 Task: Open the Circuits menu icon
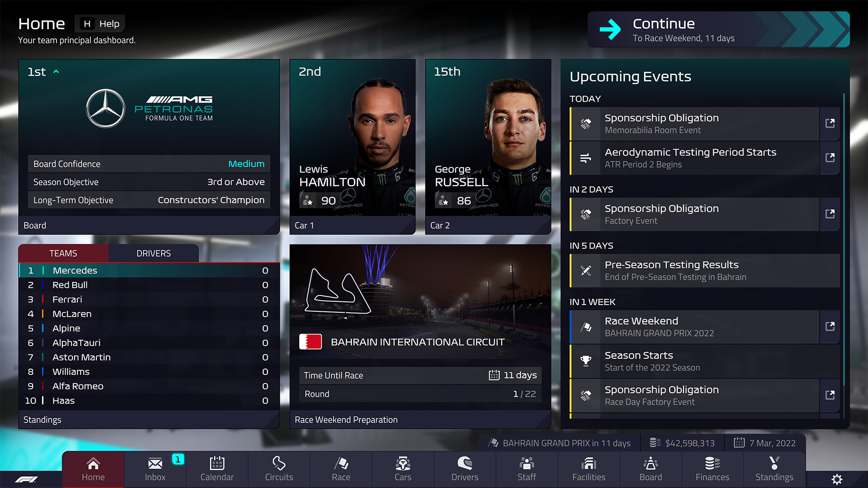(278, 464)
